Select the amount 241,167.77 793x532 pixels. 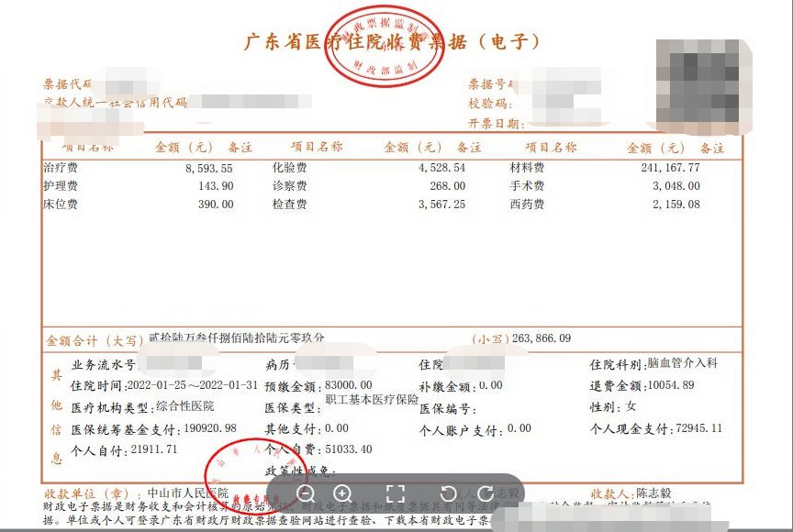(670, 167)
